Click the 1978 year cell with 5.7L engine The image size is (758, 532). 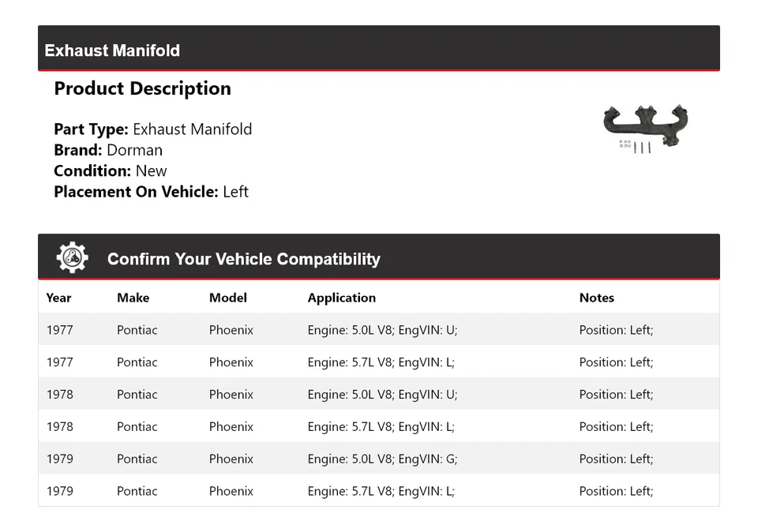[x=59, y=427]
